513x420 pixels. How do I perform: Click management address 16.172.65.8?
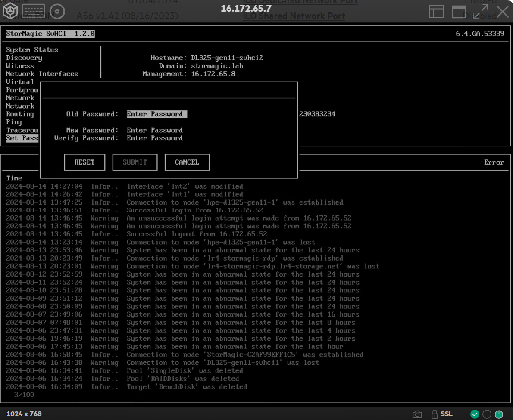click(x=213, y=74)
